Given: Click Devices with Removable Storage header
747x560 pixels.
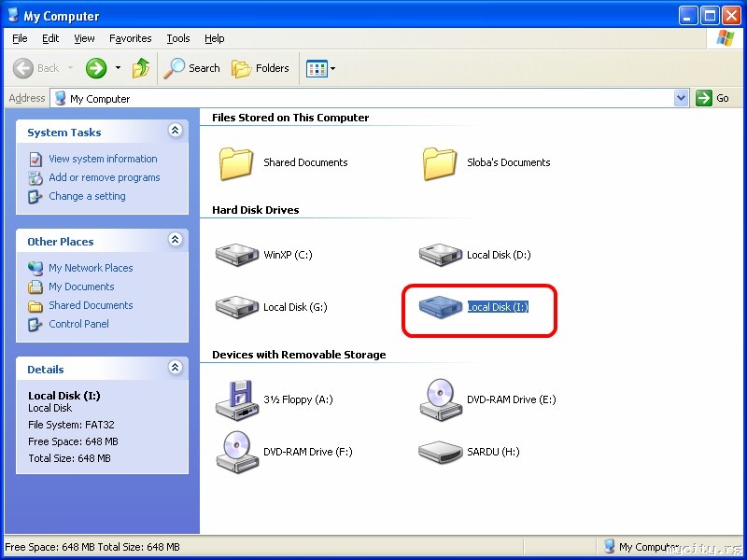Looking at the screenshot, I should 299,355.
